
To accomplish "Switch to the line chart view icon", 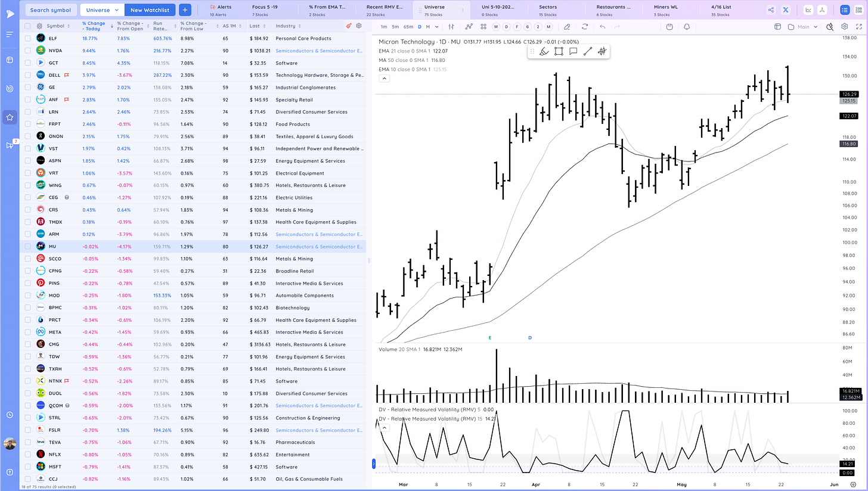I will point(808,10).
